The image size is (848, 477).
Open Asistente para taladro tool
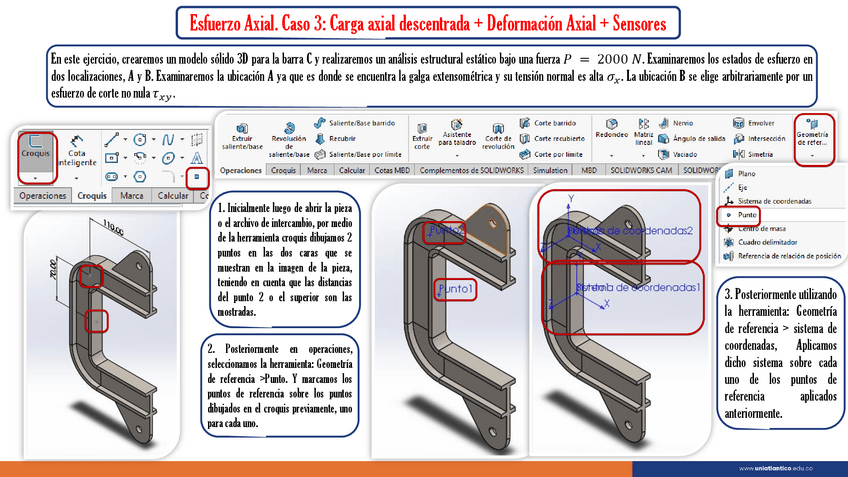(x=457, y=133)
